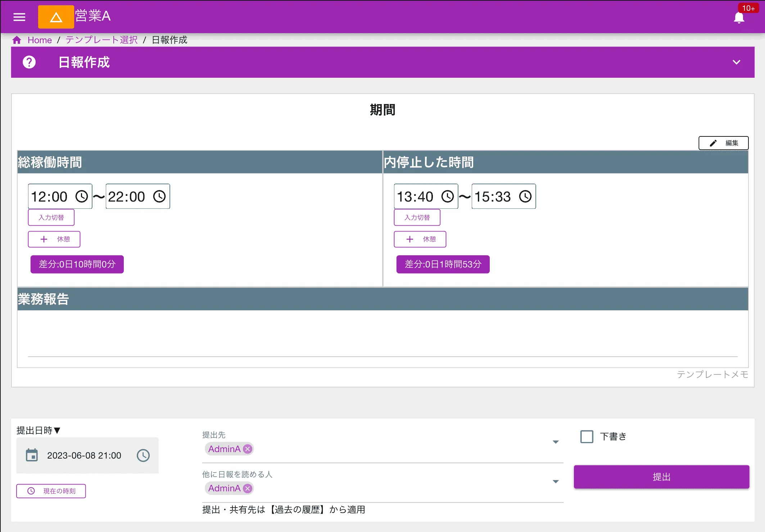Click 入力切替 under 総稼働時間
Image resolution: width=765 pixels, height=532 pixels.
pos(51,217)
